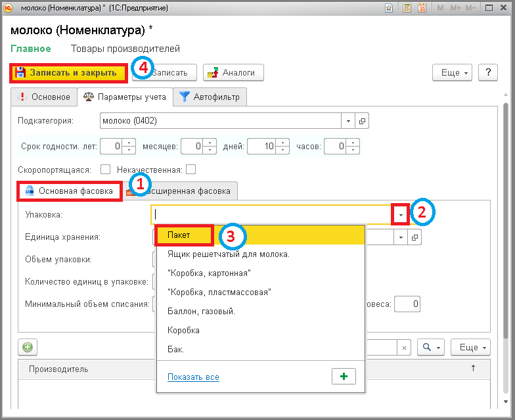Viewport: 515px width, 420px height.
Task: Expand the Подкатегория dropdown arrow
Action: (x=348, y=121)
